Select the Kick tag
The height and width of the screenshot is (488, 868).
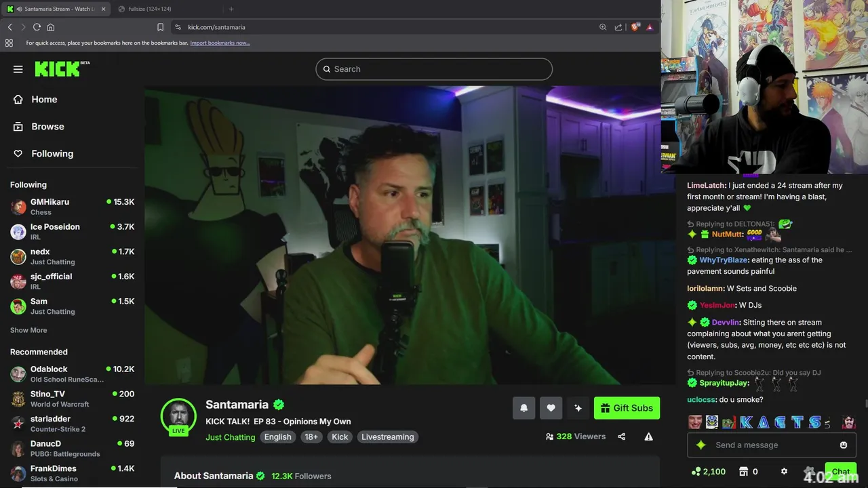tap(340, 437)
